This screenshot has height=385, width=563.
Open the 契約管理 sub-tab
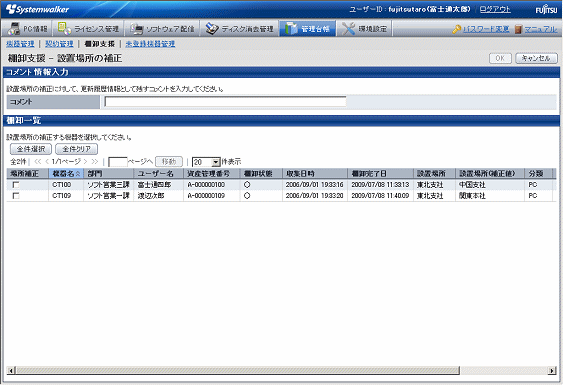tap(59, 44)
